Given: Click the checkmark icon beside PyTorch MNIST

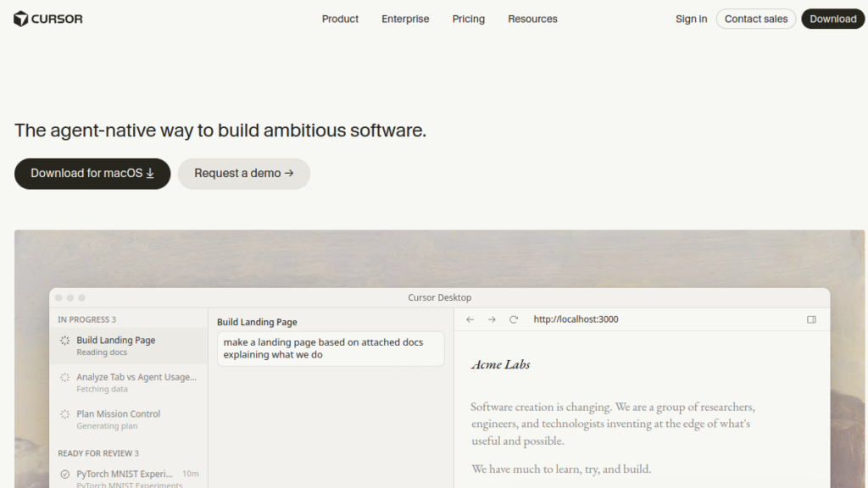Looking at the screenshot, I should [64, 474].
